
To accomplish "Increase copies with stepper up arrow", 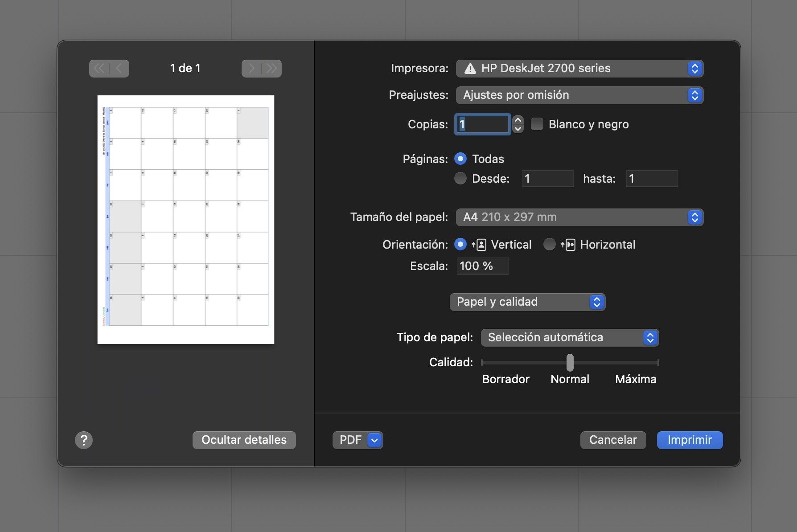I will pyautogui.click(x=518, y=120).
